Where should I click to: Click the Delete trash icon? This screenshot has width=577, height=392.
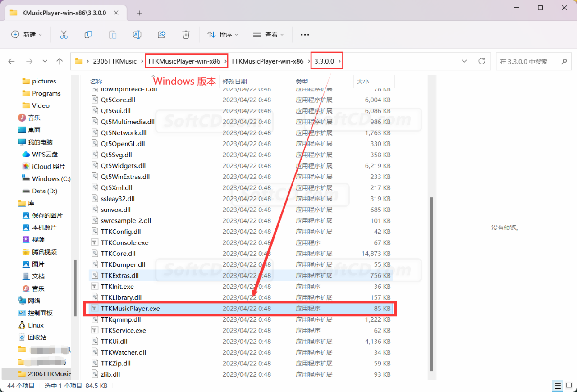pyautogui.click(x=186, y=35)
